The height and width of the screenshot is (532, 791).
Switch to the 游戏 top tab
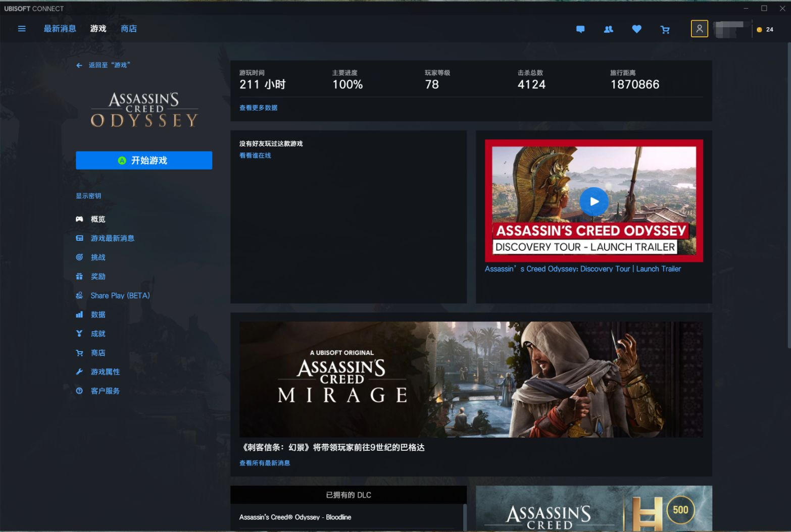click(x=98, y=29)
